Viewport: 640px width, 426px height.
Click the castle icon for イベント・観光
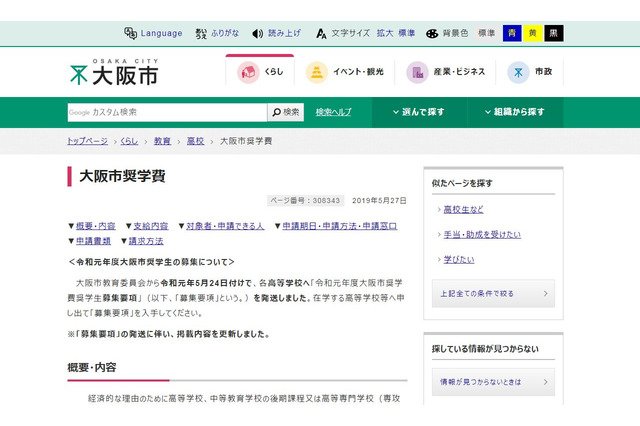pyautogui.click(x=317, y=72)
